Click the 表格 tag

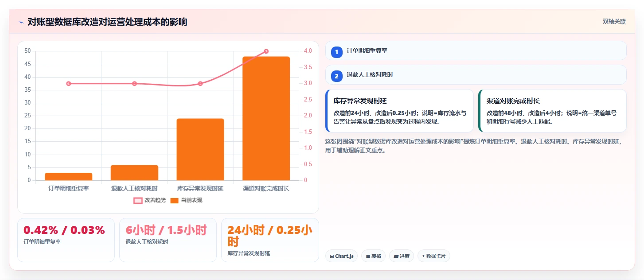(374, 256)
